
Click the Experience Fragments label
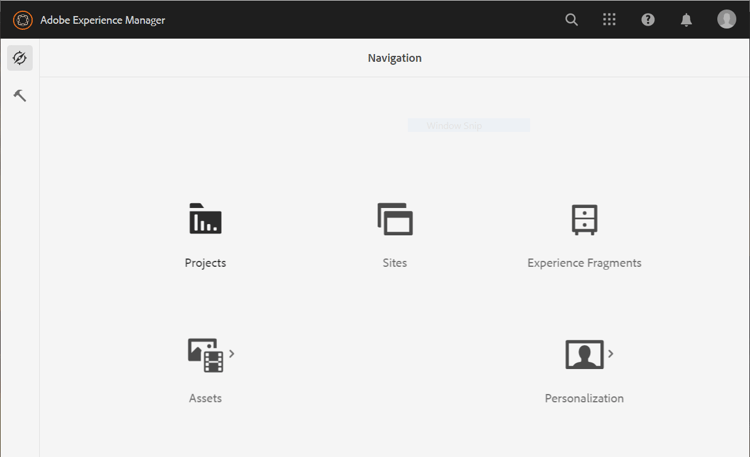585,263
